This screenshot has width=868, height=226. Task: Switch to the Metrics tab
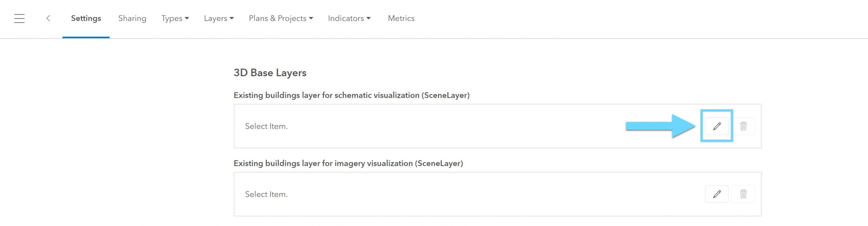pyautogui.click(x=401, y=19)
